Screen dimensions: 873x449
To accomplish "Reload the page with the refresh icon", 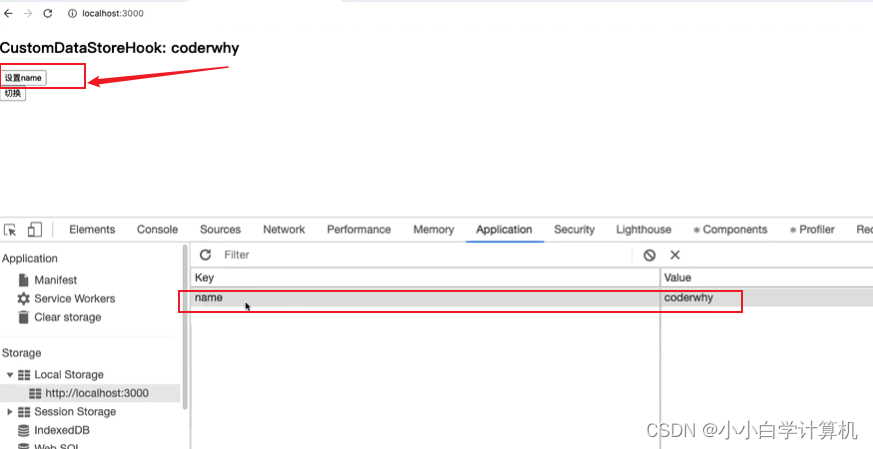I will pos(48,13).
